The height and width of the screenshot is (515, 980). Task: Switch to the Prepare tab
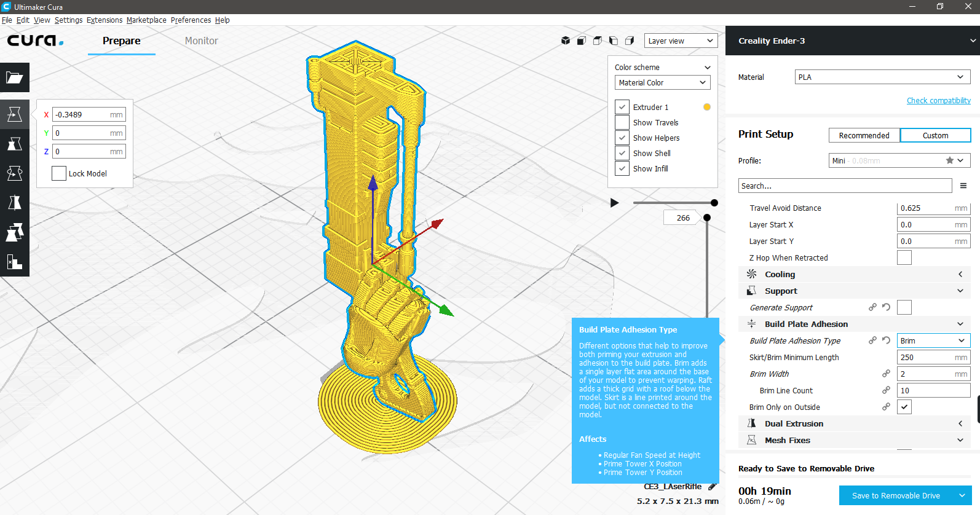(x=122, y=41)
